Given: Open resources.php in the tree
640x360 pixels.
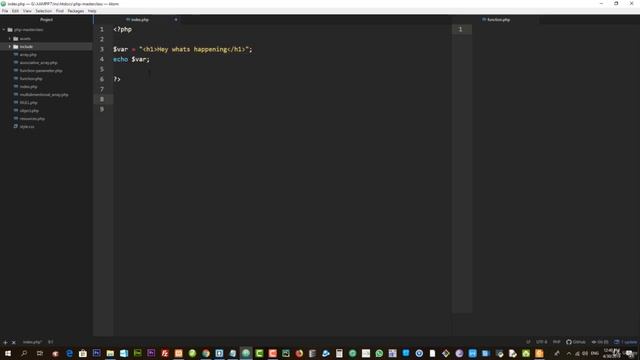Looking at the screenshot, I should pos(32,119).
